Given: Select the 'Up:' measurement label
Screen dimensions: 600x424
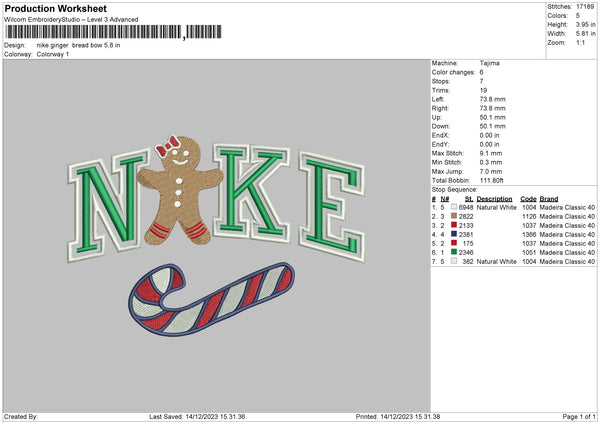Looking at the screenshot, I should pos(437,117).
